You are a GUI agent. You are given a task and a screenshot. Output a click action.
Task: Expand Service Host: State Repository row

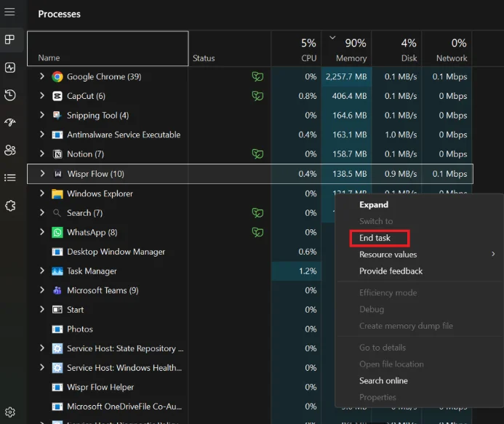tap(42, 348)
